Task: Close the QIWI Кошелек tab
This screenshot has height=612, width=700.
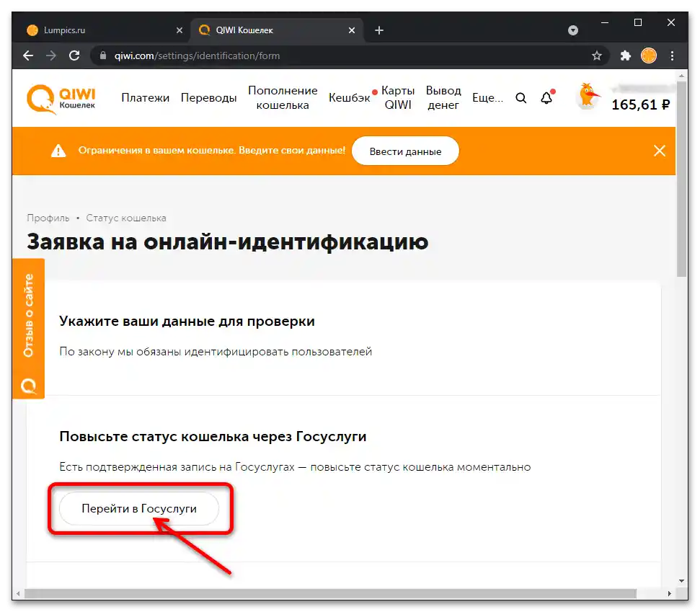Action: (x=352, y=30)
